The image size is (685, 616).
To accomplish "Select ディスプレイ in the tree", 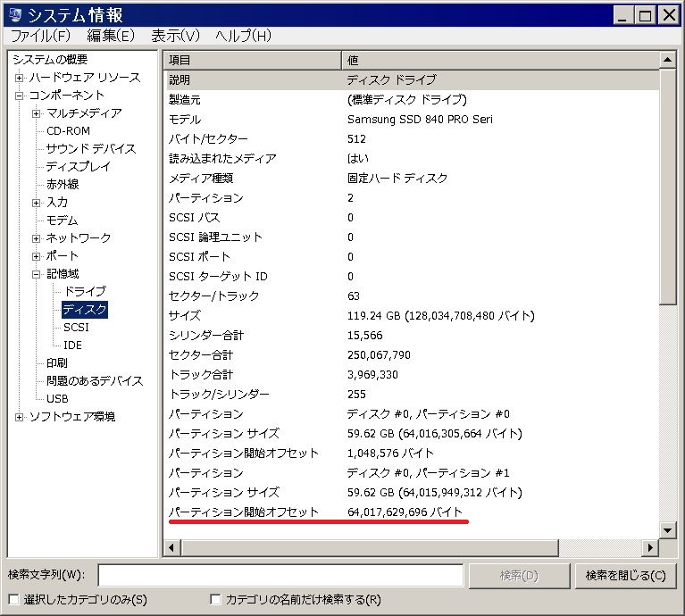I will pyautogui.click(x=79, y=167).
